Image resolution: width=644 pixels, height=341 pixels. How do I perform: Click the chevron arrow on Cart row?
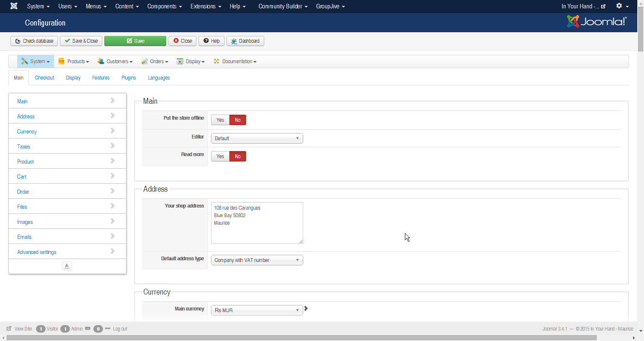click(x=113, y=176)
